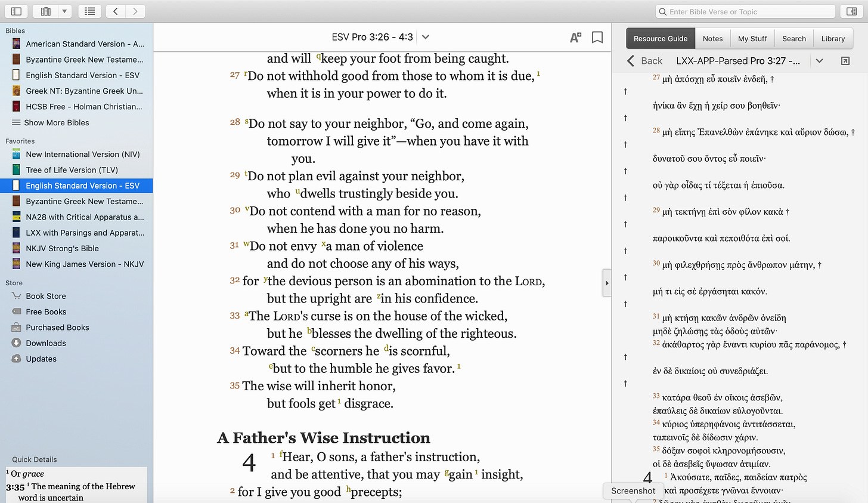This screenshot has width=868, height=503.
Task: Click the Greek NT: Byzantine Greek book icon
Action: click(x=16, y=91)
